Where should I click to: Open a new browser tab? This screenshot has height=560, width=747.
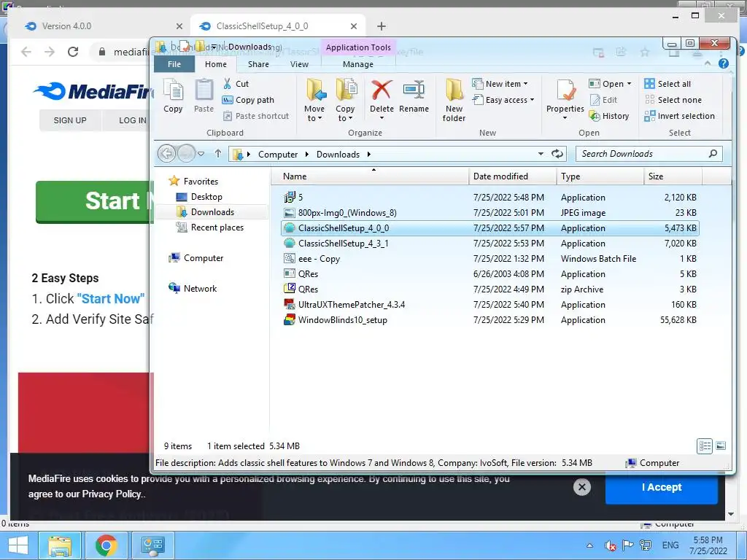point(381,26)
